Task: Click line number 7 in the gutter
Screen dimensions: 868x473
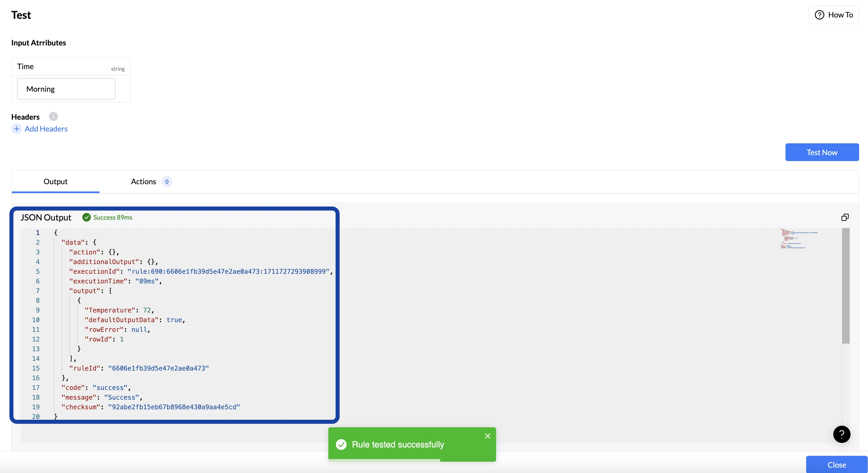Action: pyautogui.click(x=37, y=291)
